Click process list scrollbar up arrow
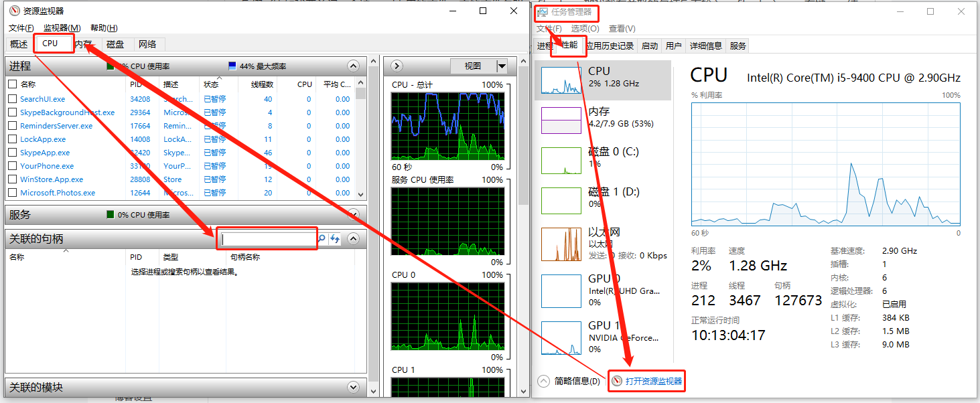This screenshot has height=403, width=980. 361,84
